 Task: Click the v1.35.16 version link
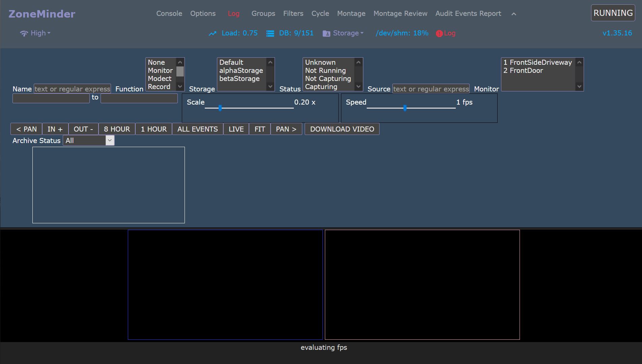[617, 33]
